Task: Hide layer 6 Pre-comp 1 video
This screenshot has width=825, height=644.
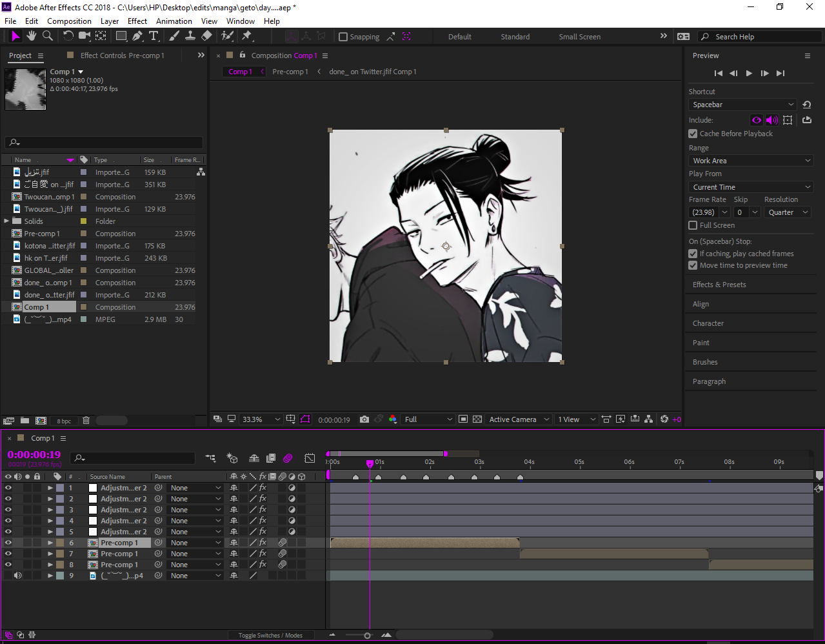Action: coord(8,543)
